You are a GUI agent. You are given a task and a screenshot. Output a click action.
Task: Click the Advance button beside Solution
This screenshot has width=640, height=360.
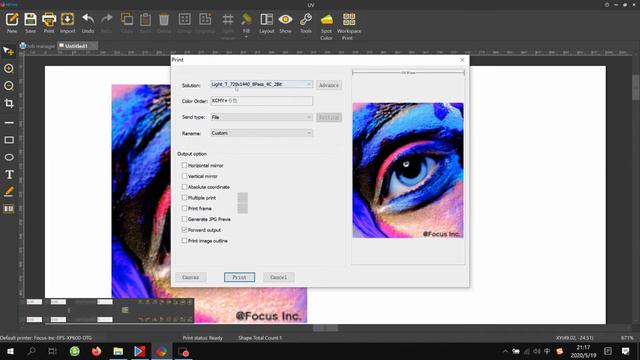(x=329, y=85)
